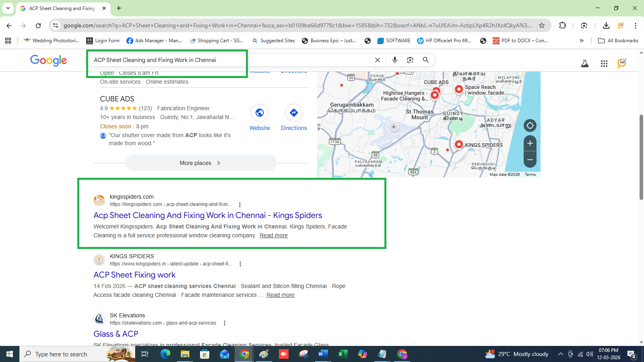Image resolution: width=644 pixels, height=362 pixels.
Task: Open more options for kingsspiders.com result
Action: [240, 205]
